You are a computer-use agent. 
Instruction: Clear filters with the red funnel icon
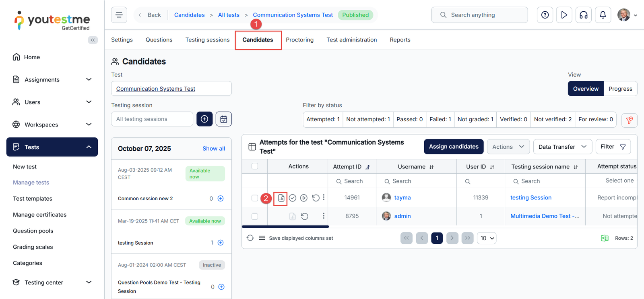(x=630, y=120)
